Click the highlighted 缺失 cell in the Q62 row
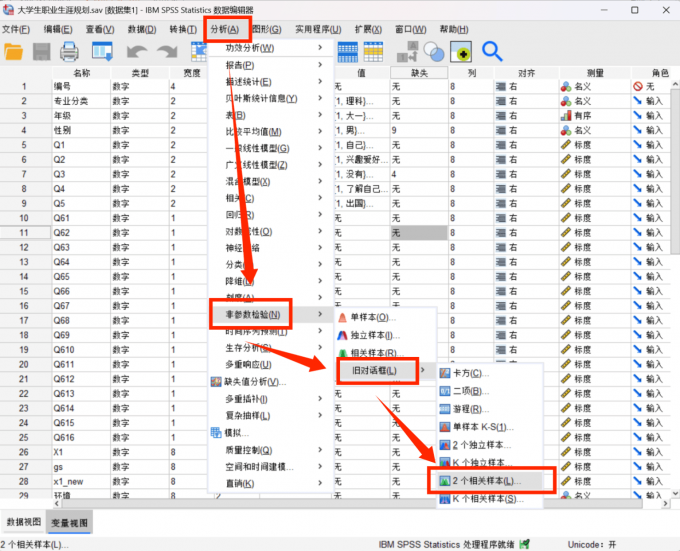 [419, 233]
